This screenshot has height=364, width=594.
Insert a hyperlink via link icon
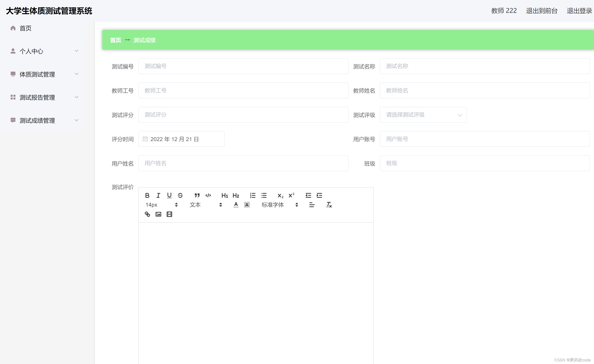point(147,214)
